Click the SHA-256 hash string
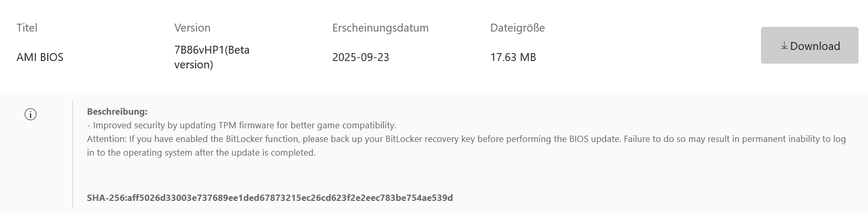The width and height of the screenshot is (868, 213). point(290,198)
